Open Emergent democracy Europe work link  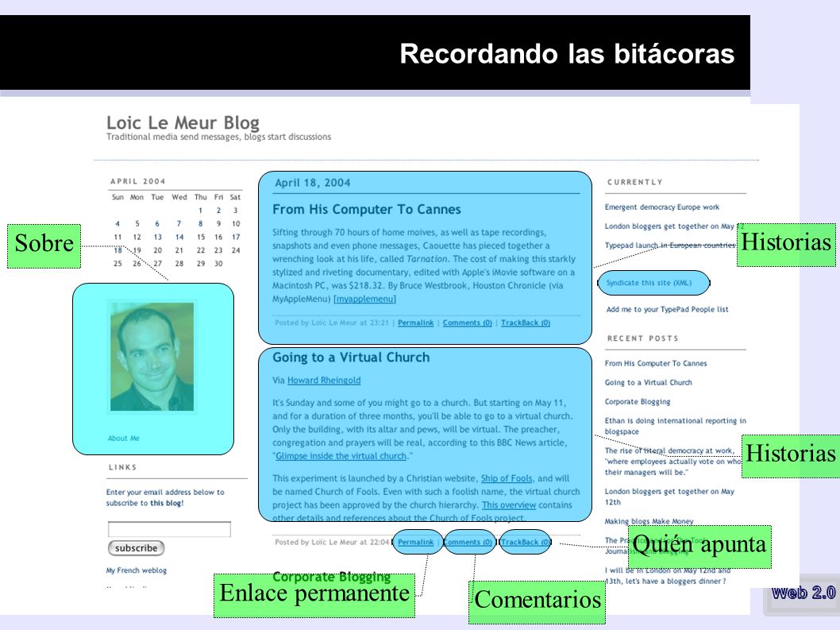click(x=662, y=207)
